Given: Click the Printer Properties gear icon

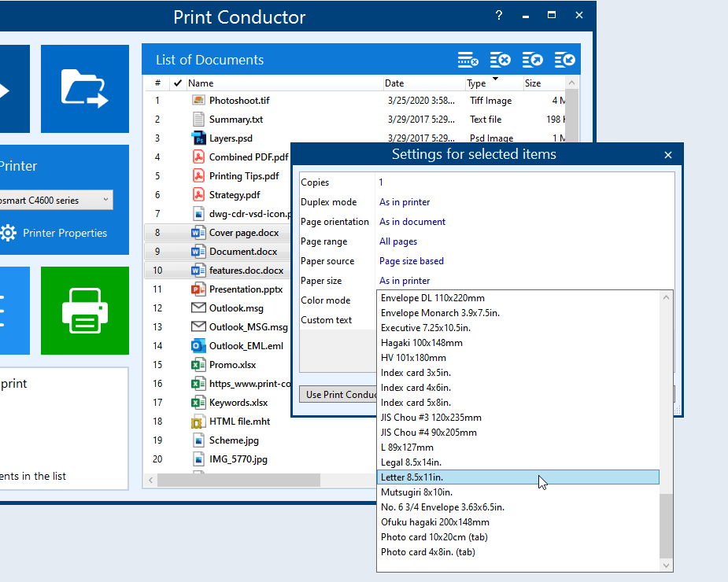Looking at the screenshot, I should 9,233.
